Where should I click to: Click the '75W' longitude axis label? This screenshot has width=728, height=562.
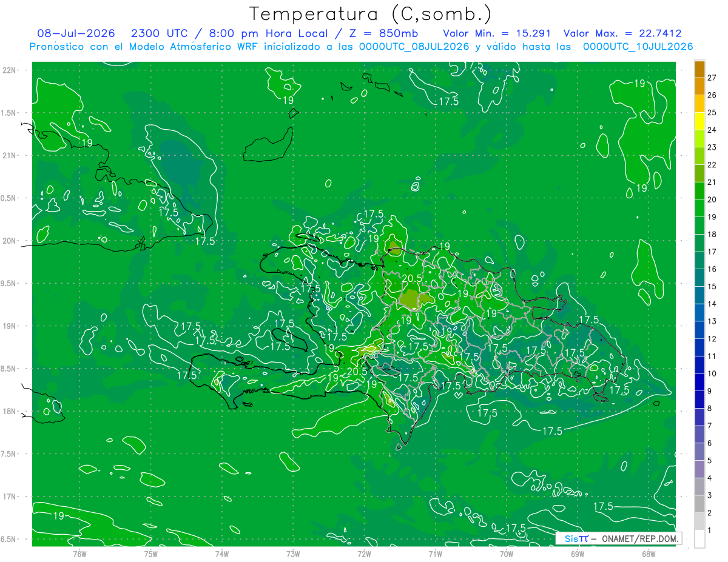pyautogui.click(x=151, y=554)
